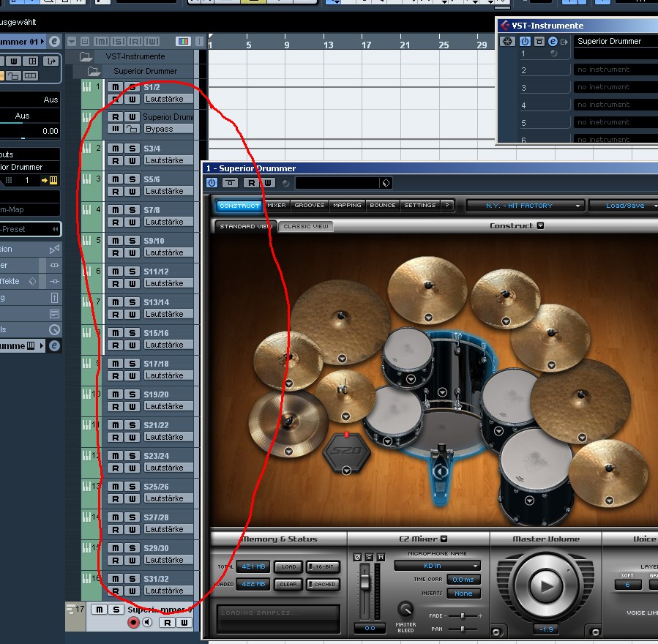
Task: Click the lock icon on Superior Drummer Bypass row
Action: point(132,129)
